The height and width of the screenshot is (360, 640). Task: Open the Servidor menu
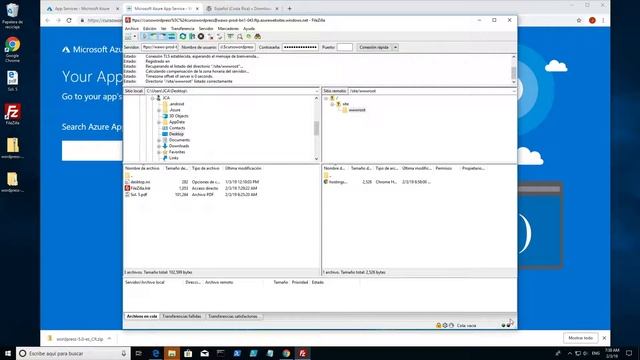point(206,29)
